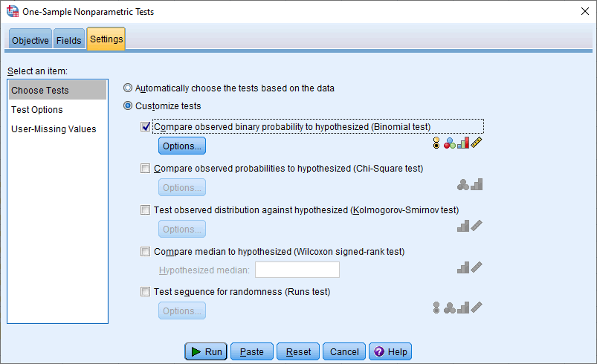Click the gray nominal icon beside Chi-Square test
The width and height of the screenshot is (597, 364).
(x=463, y=184)
